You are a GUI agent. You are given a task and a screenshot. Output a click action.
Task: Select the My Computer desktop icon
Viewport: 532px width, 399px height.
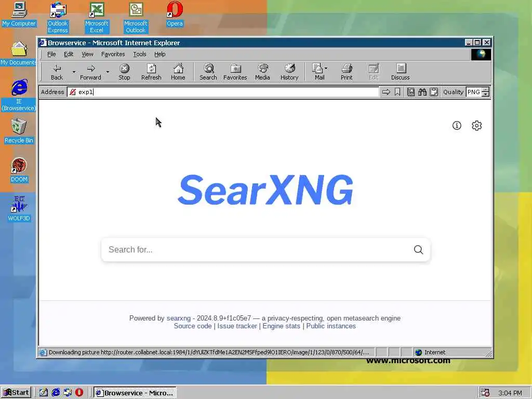click(x=19, y=14)
